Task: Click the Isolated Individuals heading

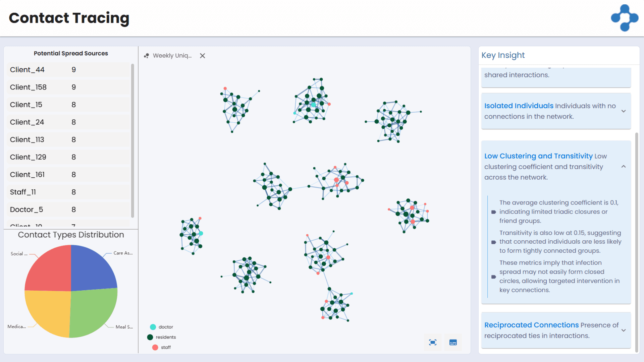Action: coord(519,106)
